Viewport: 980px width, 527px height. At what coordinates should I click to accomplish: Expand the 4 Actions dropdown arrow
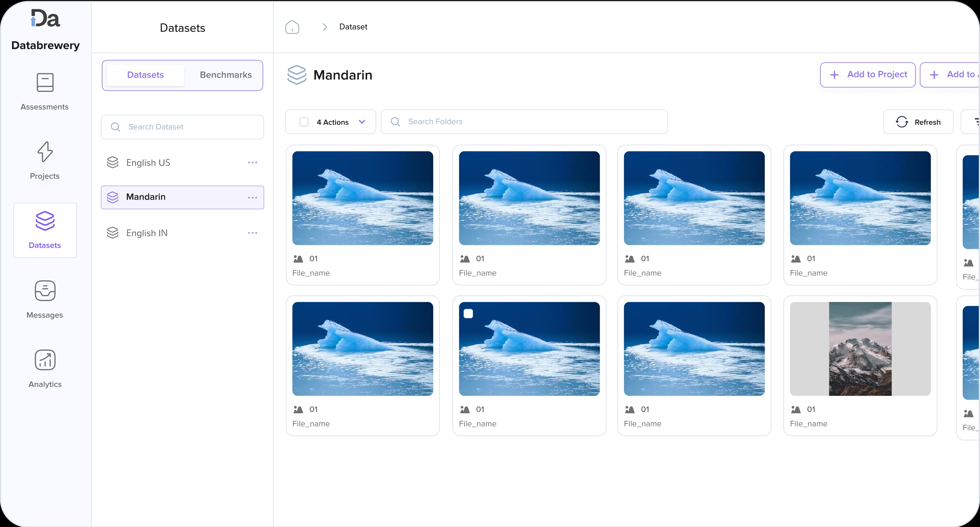point(362,122)
